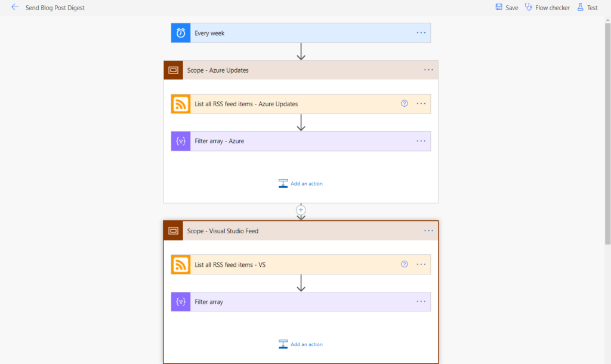Viewport: 611px width, 364px height.
Task: Open ellipsis menu for Azure Updates RSS action
Action: [421, 104]
